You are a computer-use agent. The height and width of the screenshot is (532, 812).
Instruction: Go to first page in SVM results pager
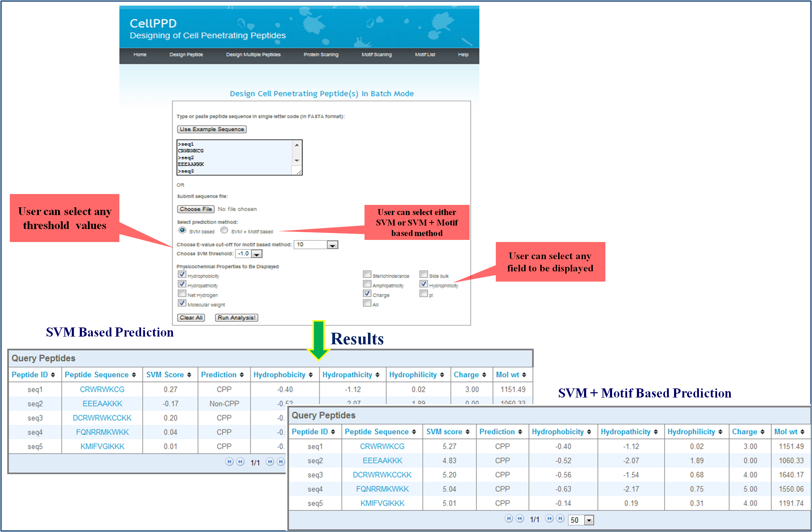229,462
